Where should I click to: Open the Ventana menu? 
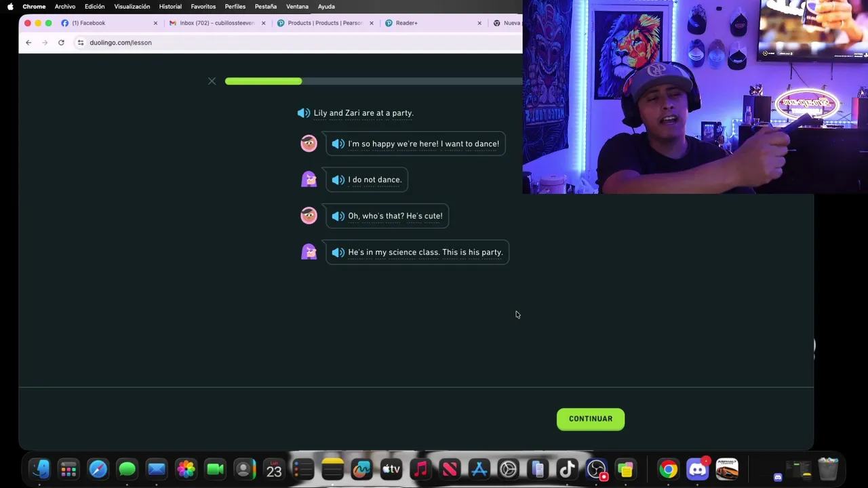pyautogui.click(x=297, y=7)
